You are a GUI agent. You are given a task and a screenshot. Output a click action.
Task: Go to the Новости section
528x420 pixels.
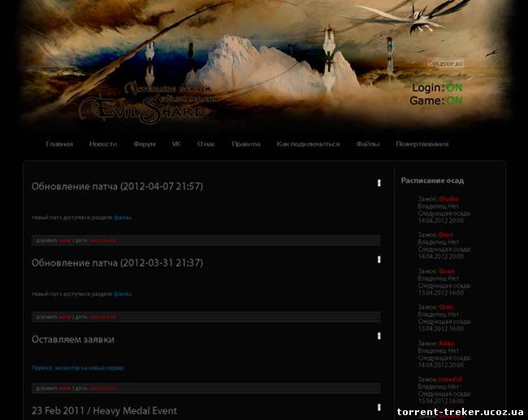coord(103,144)
